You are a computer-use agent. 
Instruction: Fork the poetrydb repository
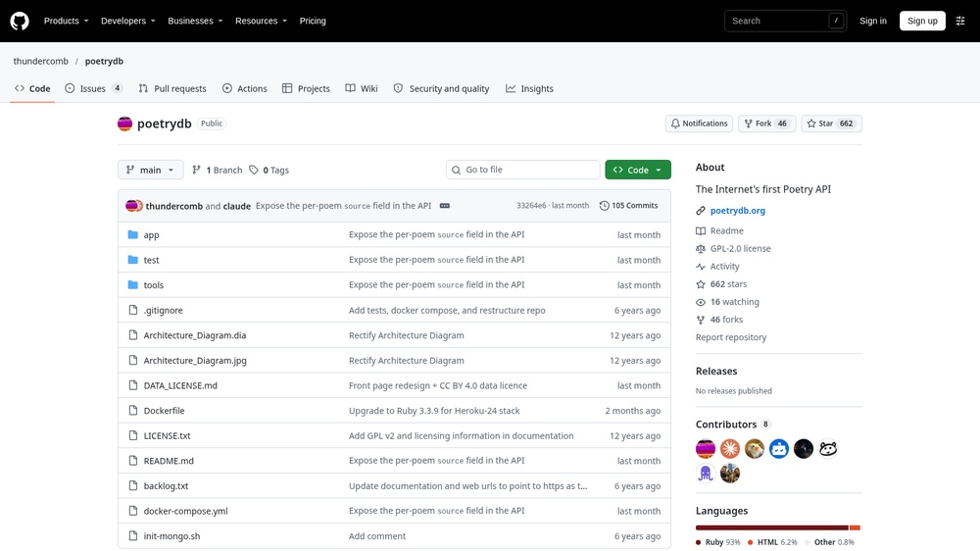(x=766, y=124)
